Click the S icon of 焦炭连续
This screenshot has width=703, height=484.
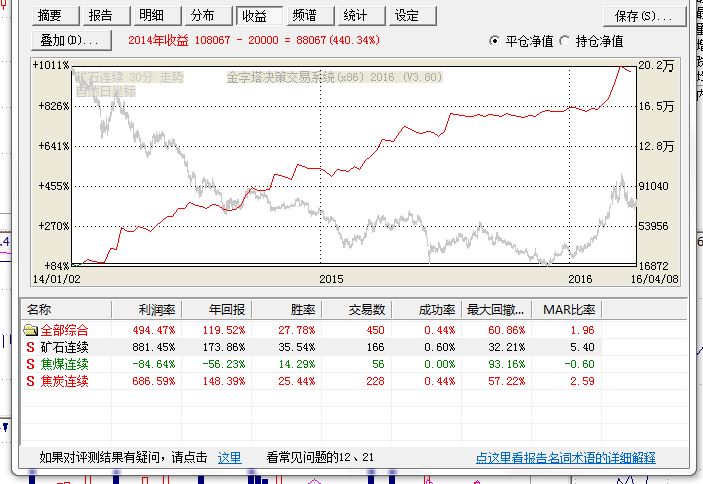30,381
